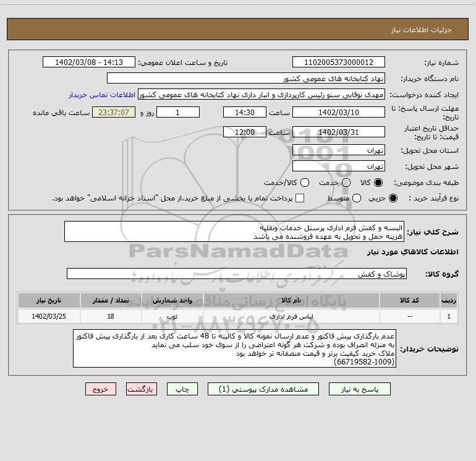Select the متوسط purchase type radio

[x=357, y=198]
